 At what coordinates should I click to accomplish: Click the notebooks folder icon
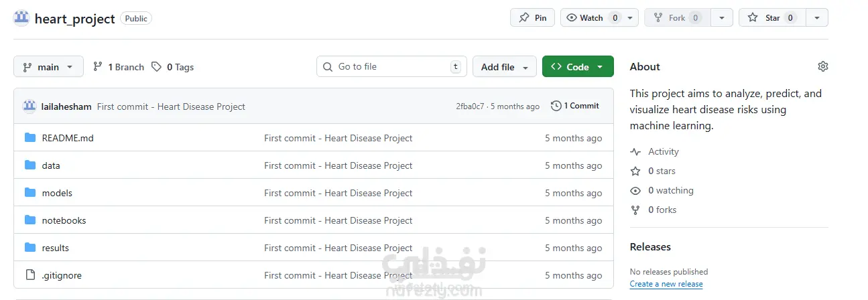29,220
